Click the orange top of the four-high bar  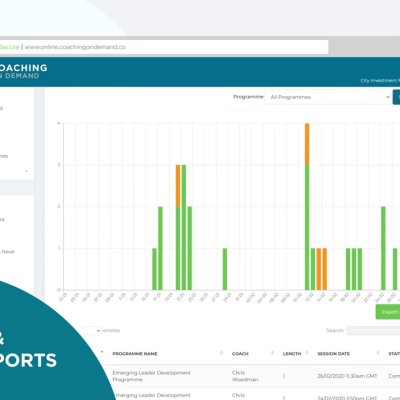click(307, 144)
